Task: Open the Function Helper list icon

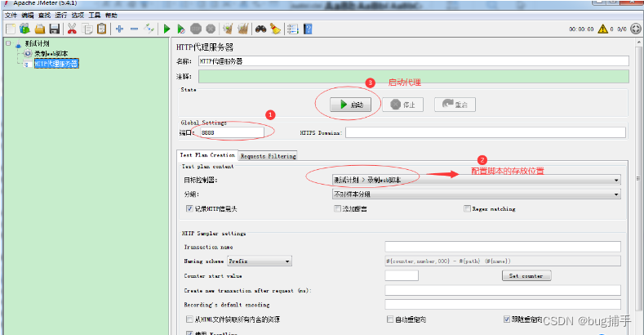Action: tap(292, 29)
